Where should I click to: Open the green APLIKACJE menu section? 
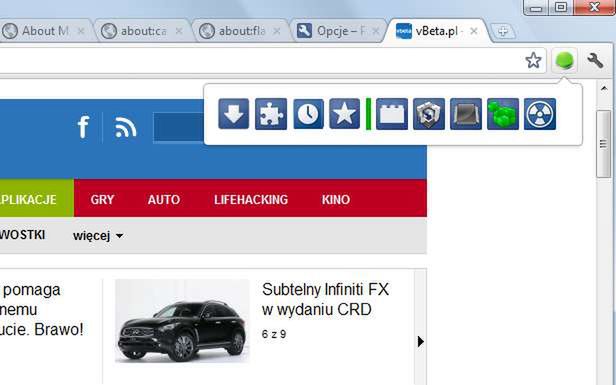37,198
